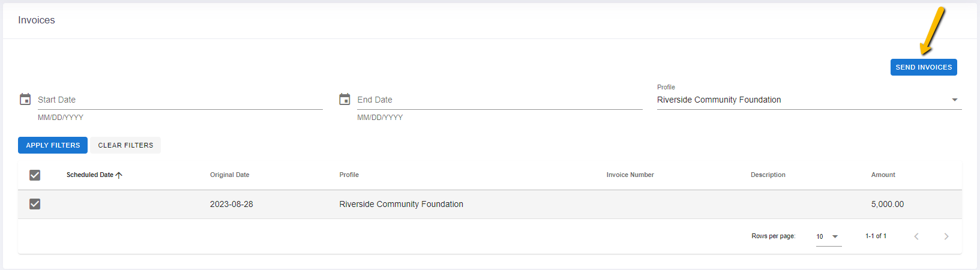This screenshot has width=980, height=270.
Task: Focus the End Date input field
Action: point(499,100)
